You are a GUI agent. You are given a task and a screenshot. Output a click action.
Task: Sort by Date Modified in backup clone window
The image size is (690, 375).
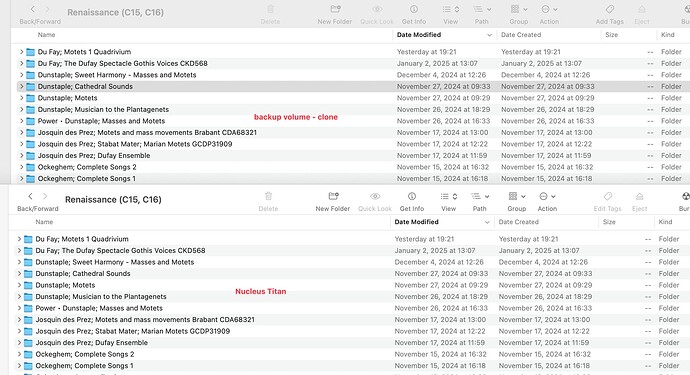(419, 35)
